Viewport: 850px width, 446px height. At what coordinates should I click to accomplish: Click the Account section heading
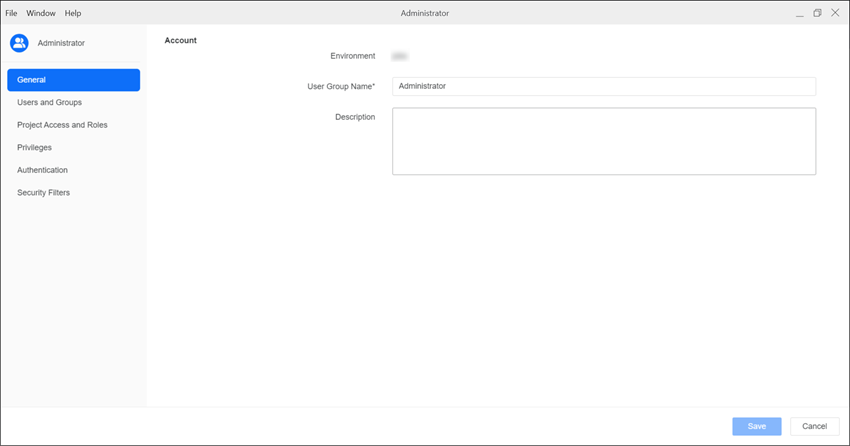181,41
